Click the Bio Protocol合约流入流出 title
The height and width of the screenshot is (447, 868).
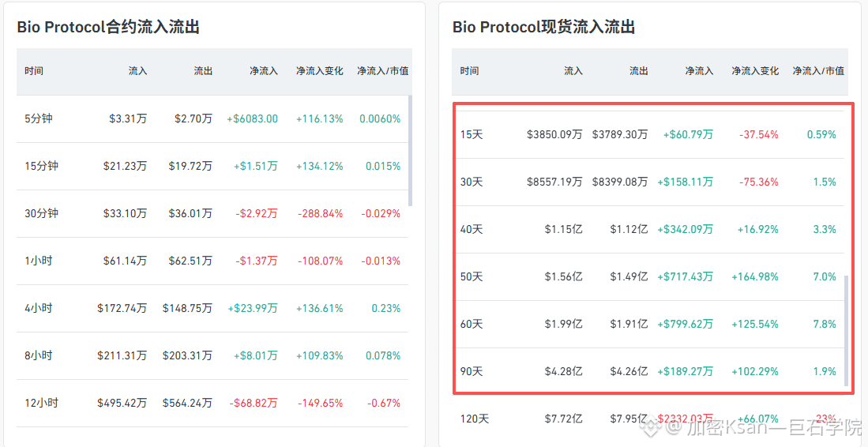tap(108, 28)
